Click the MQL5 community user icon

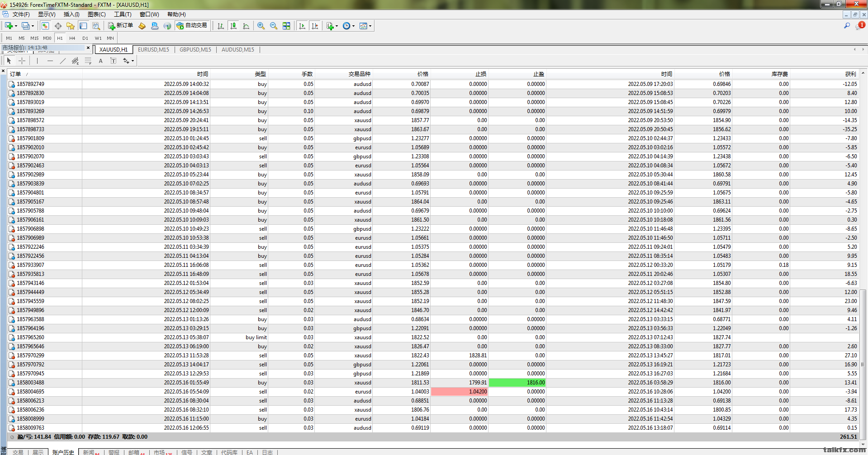click(155, 26)
